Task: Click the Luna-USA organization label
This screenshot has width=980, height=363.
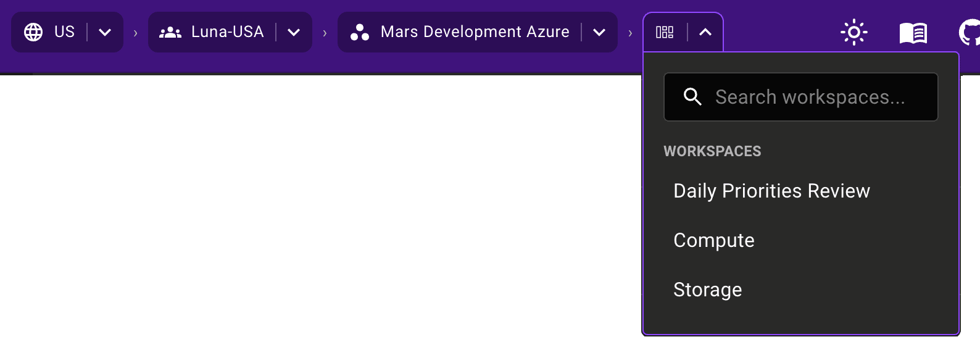Action: point(227,32)
